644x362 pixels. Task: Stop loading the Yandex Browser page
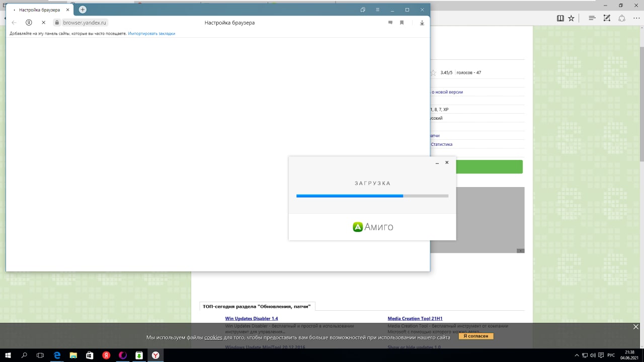coord(43,23)
